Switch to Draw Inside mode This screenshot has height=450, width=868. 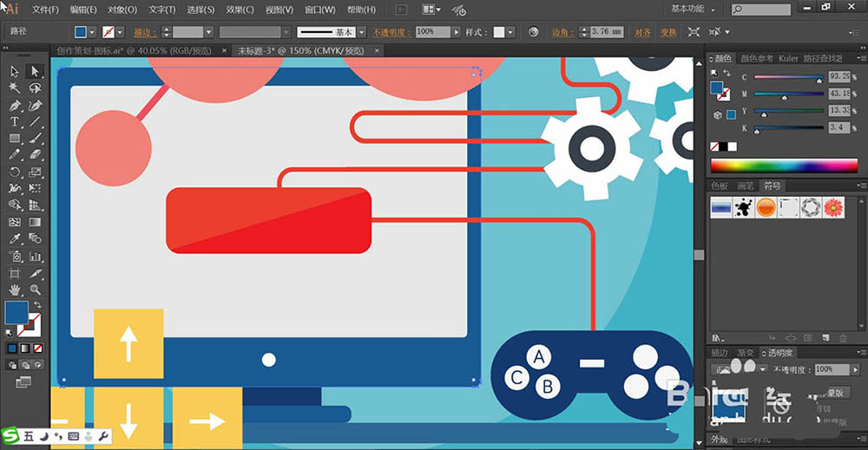coord(37,365)
